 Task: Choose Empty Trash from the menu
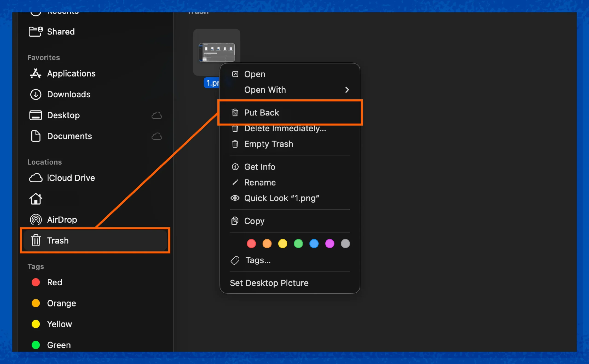[x=269, y=144]
